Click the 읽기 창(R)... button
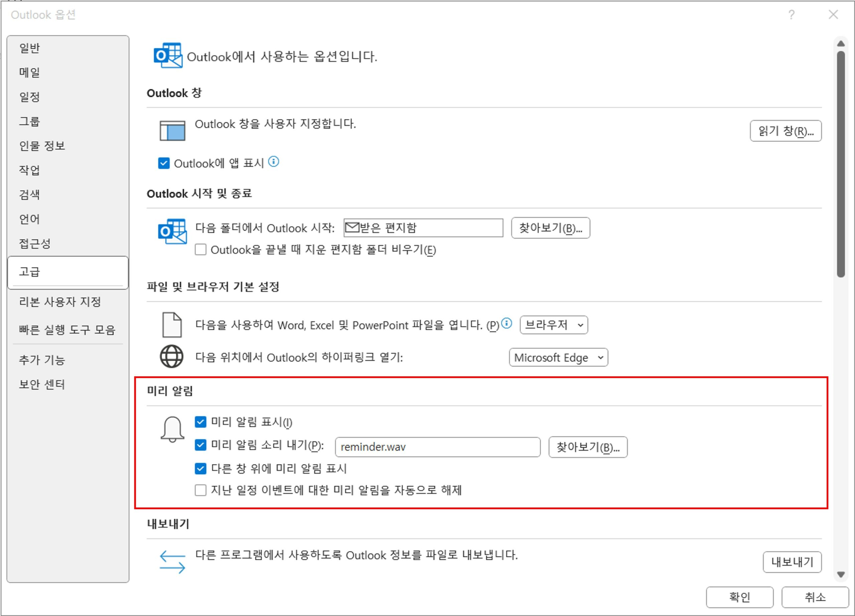This screenshot has height=616, width=855. pyautogui.click(x=785, y=131)
